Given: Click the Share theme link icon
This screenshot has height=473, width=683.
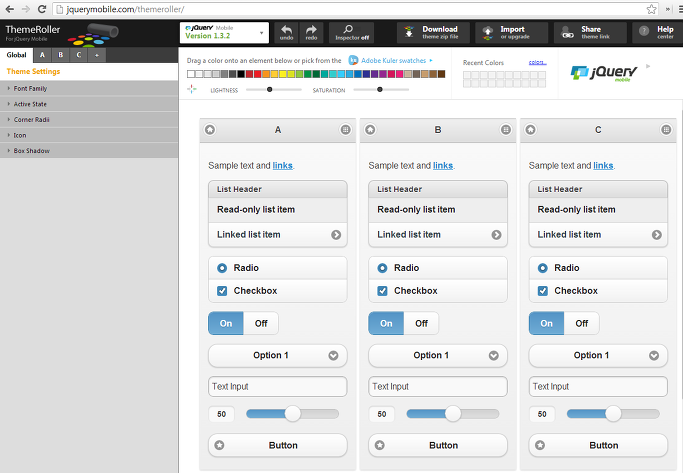Looking at the screenshot, I should click(568, 32).
